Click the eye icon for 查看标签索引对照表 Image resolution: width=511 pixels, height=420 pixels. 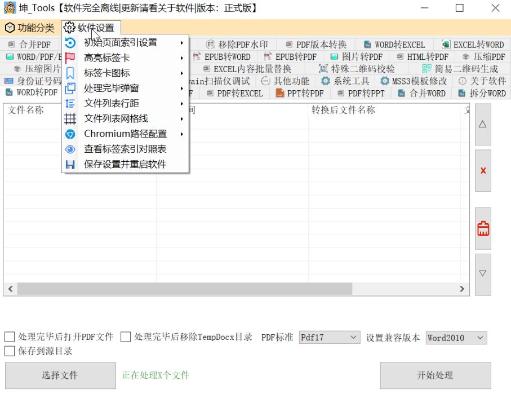(70, 149)
